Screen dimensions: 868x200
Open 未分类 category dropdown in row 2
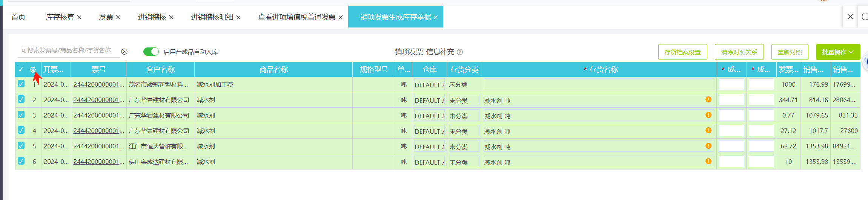tap(464, 100)
